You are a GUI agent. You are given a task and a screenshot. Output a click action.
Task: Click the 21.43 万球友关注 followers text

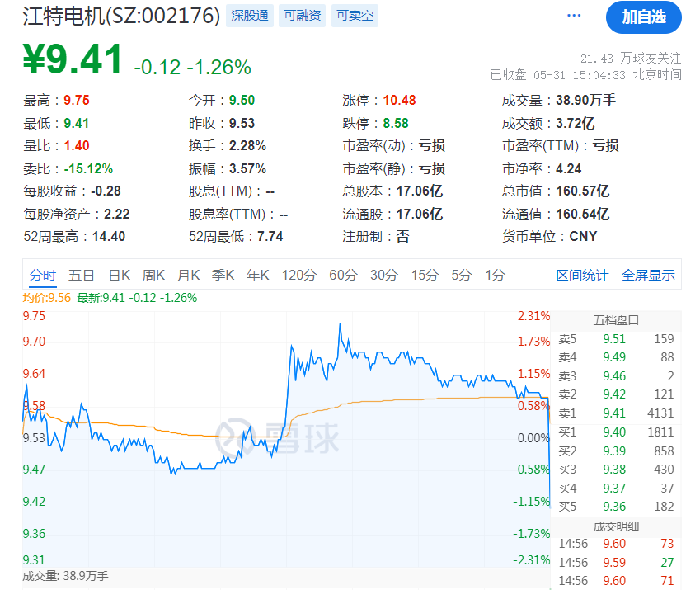[631, 58]
